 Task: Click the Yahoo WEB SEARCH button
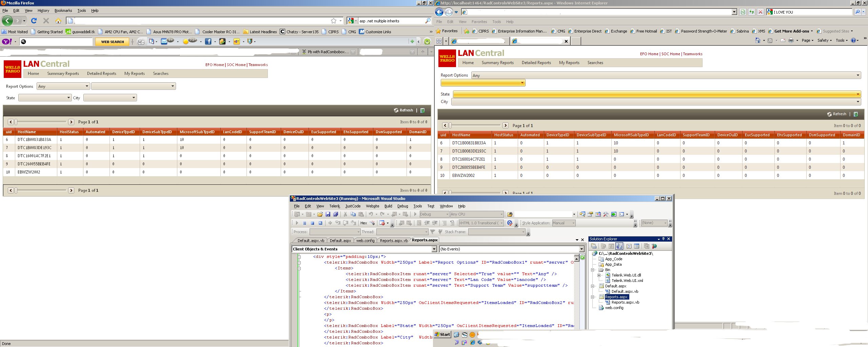113,42
